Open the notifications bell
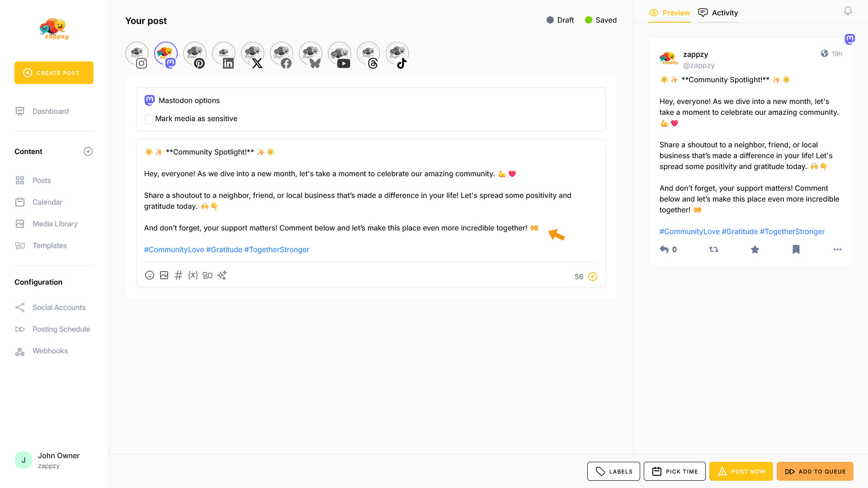Viewport: 868px width, 488px height. click(x=848, y=11)
